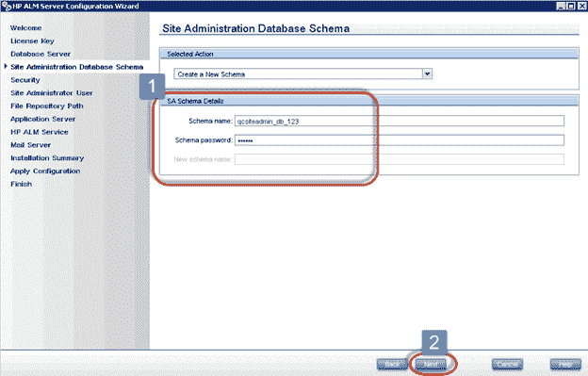Click the Schema password field
The image size is (588, 376).
[x=399, y=140]
